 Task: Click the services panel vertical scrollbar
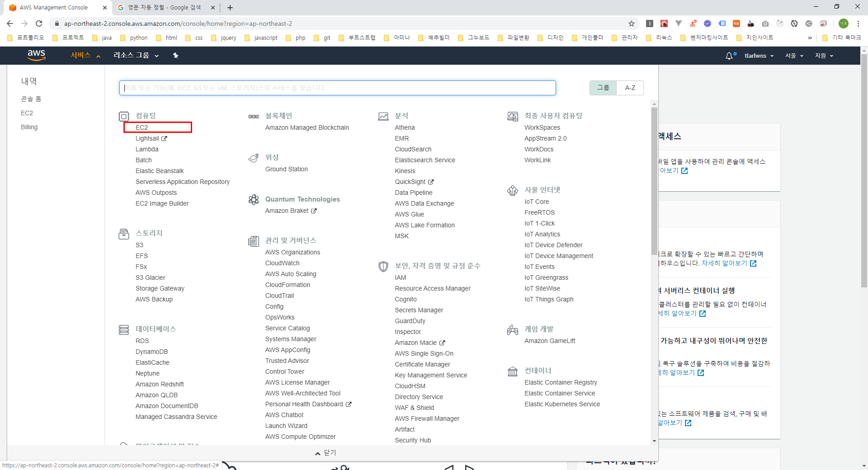tap(654, 181)
